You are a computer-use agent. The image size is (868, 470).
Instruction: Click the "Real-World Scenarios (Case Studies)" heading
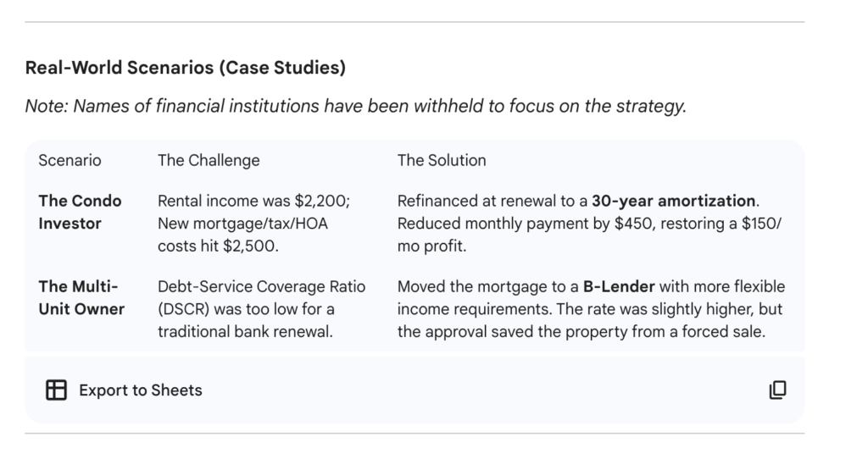tap(185, 69)
